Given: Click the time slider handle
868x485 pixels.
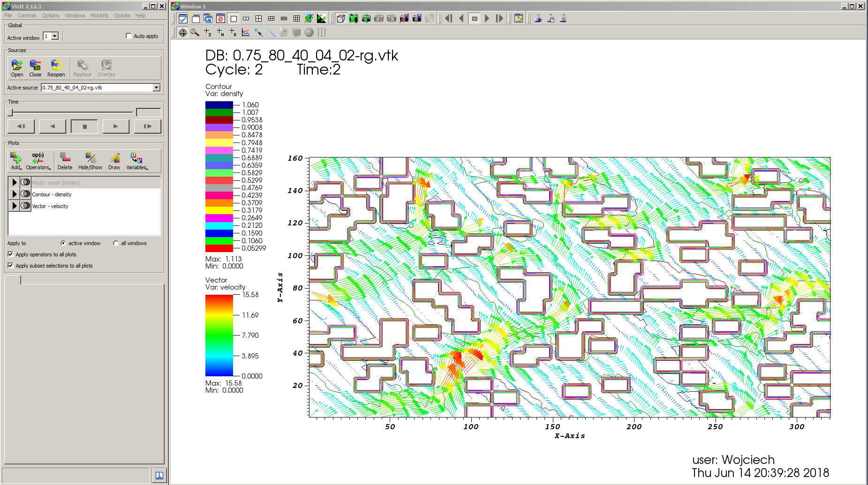Looking at the screenshot, I should click(x=10, y=112).
